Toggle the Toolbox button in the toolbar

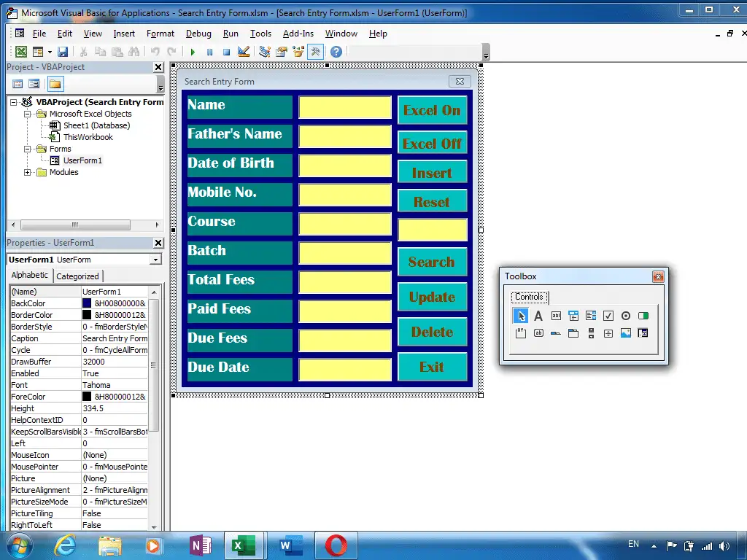point(315,52)
